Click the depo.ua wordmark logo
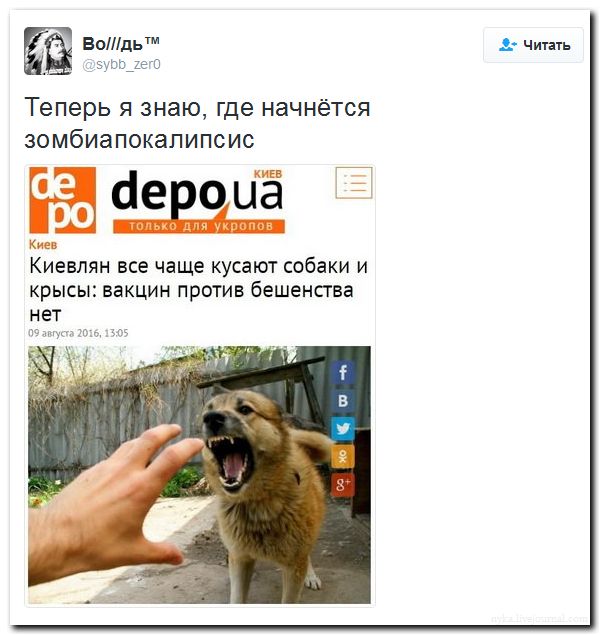Image resolution: width=601 pixels, height=636 pixels. (197, 195)
